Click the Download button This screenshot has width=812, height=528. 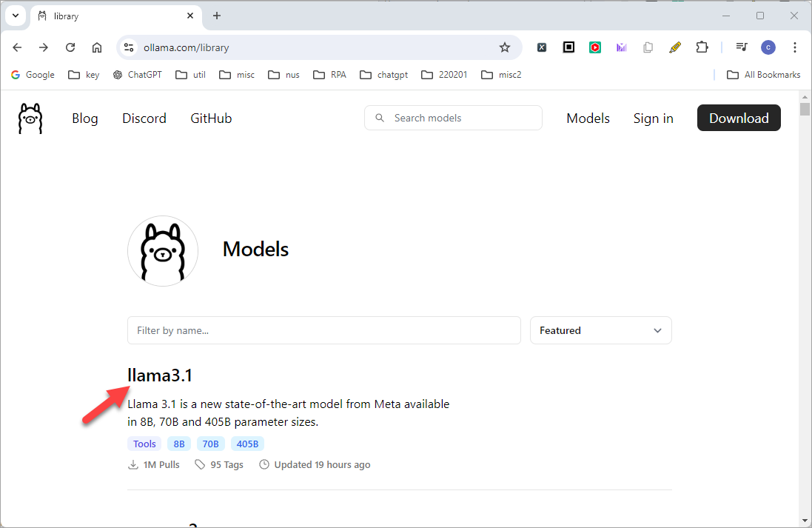coord(739,118)
